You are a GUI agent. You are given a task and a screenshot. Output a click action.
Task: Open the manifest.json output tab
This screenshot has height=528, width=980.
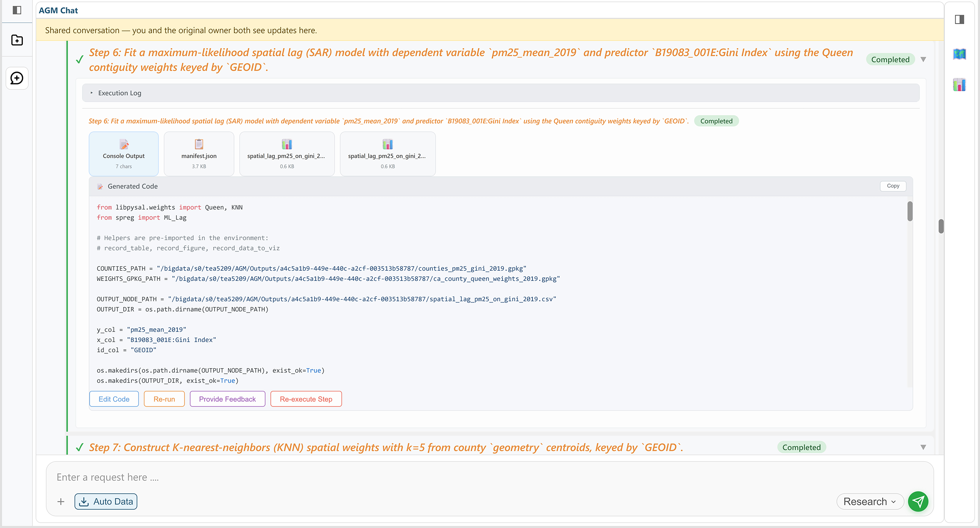(x=199, y=154)
